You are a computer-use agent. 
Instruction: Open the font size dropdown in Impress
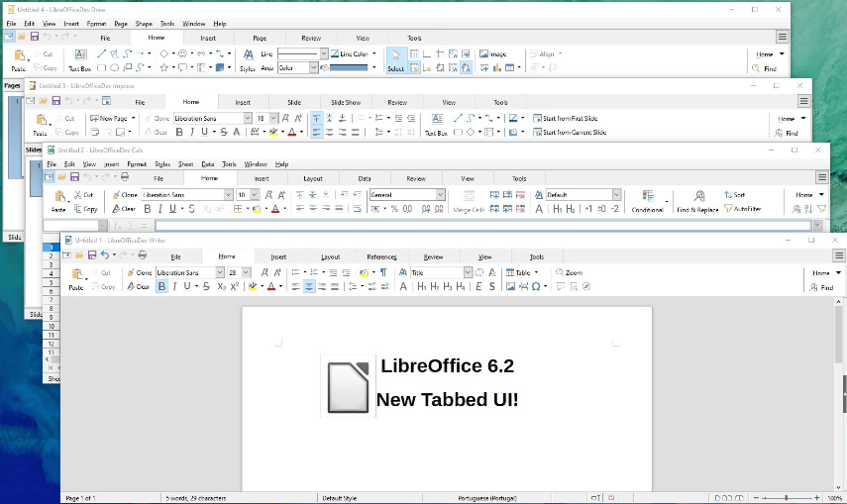(273, 118)
